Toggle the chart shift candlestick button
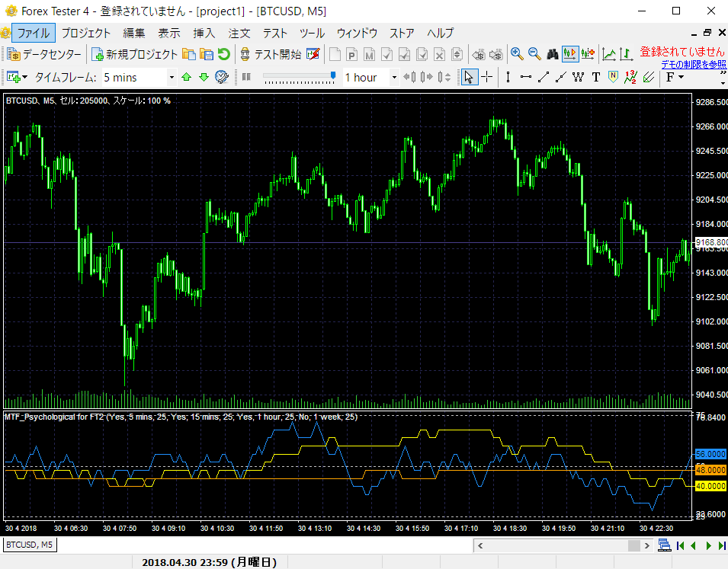Image resolution: width=728 pixels, height=569 pixels. tap(587, 54)
